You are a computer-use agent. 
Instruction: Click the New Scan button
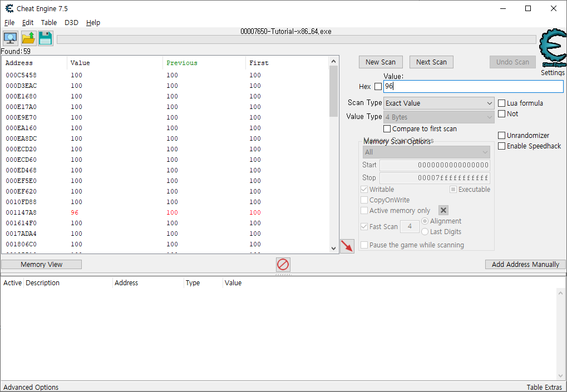click(381, 62)
